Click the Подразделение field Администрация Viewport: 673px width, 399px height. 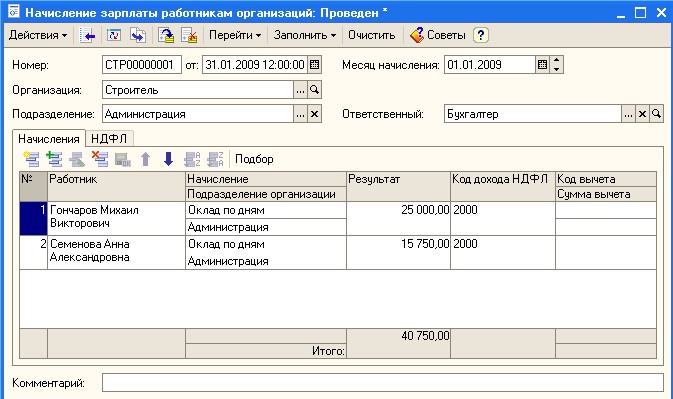tap(198, 114)
